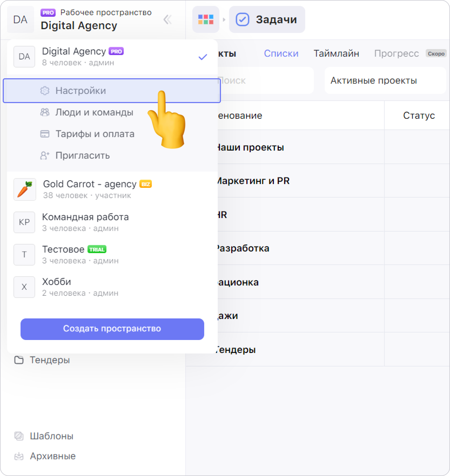Click the Gold Carrot workspace carrot avatar
Image resolution: width=450 pixels, height=476 pixels.
[x=25, y=189]
